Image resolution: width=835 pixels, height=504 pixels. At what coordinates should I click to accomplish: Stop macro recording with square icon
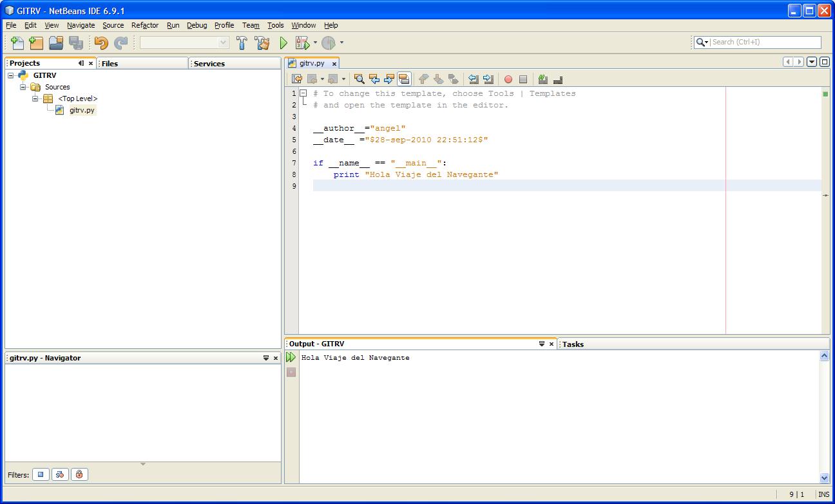tap(523, 79)
